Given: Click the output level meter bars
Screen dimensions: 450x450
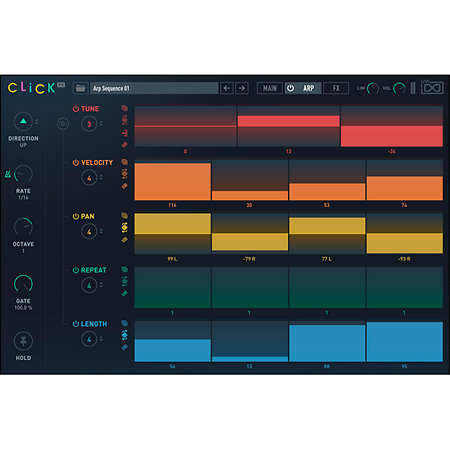Looking at the screenshot, I should coord(413,88).
